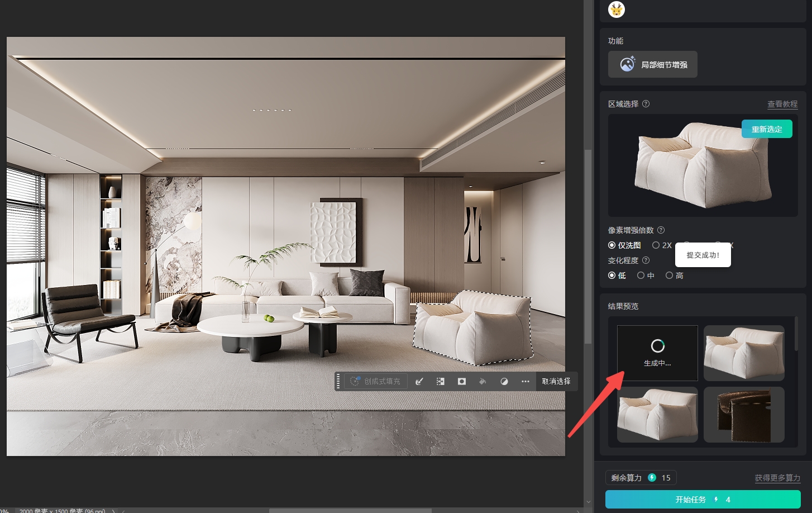Select bottom-left white sofa result thumbnail
The image size is (812, 513).
tap(657, 415)
